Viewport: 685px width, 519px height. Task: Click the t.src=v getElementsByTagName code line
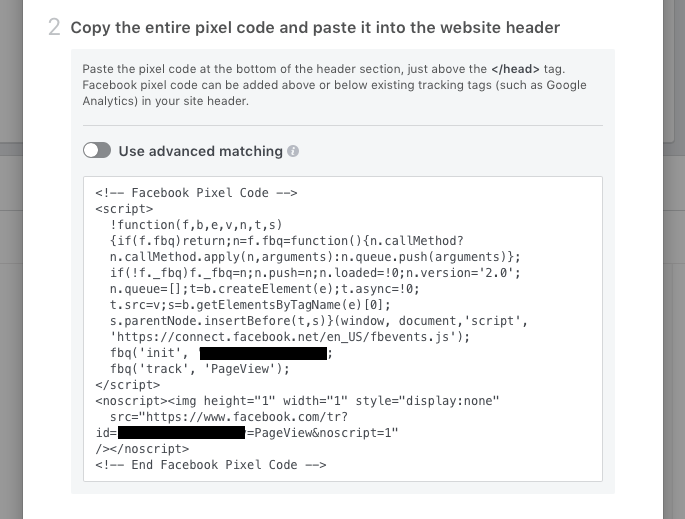pos(250,305)
